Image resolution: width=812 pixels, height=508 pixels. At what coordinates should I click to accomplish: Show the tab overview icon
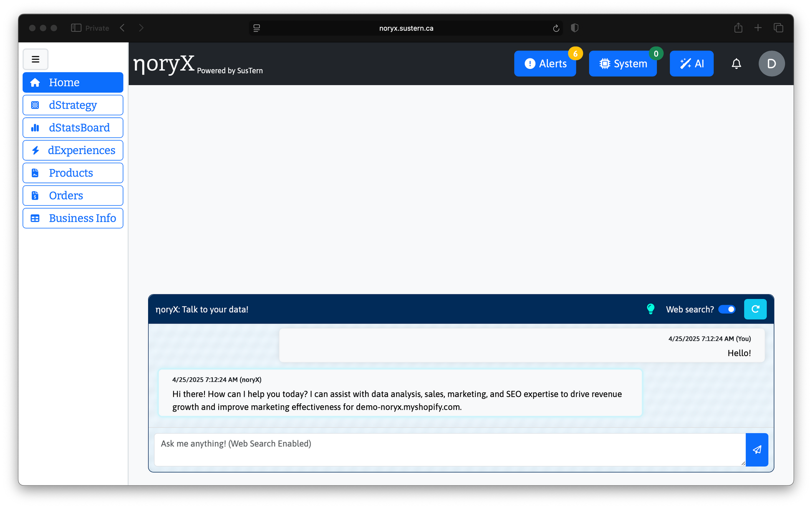(778, 28)
